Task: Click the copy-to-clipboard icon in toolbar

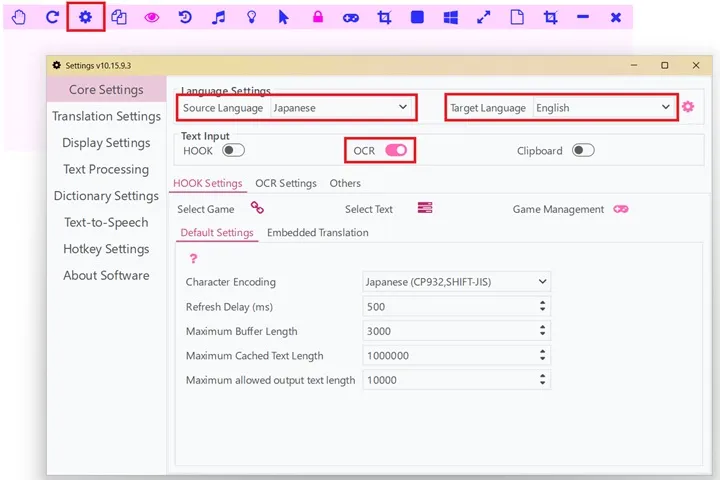Action: 119,17
